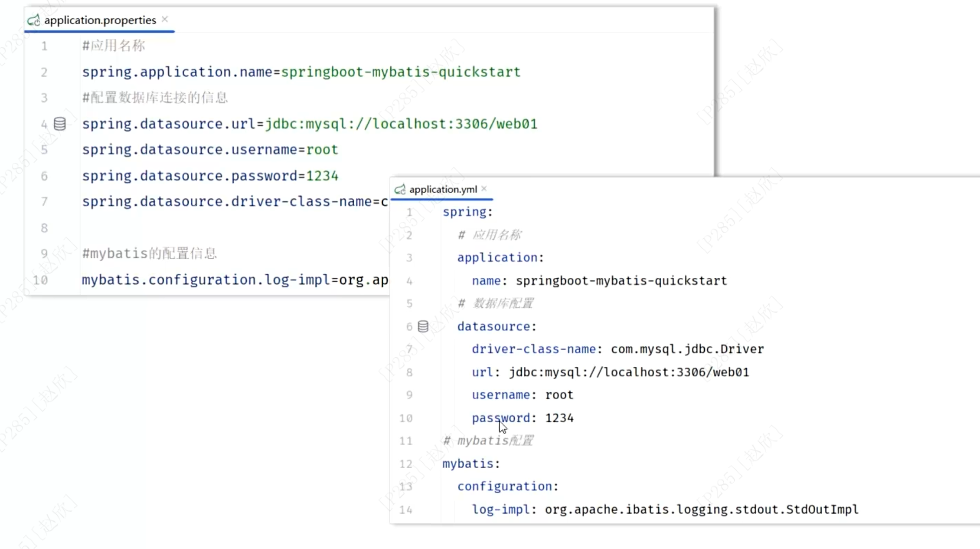Switch to application.yml tab
This screenshot has width=980, height=549.
[x=443, y=190]
